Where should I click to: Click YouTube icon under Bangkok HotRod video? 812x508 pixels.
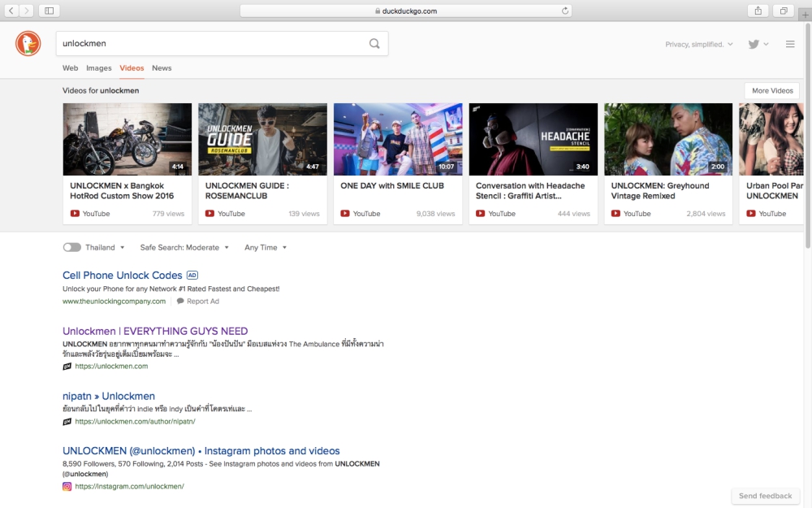tap(75, 213)
